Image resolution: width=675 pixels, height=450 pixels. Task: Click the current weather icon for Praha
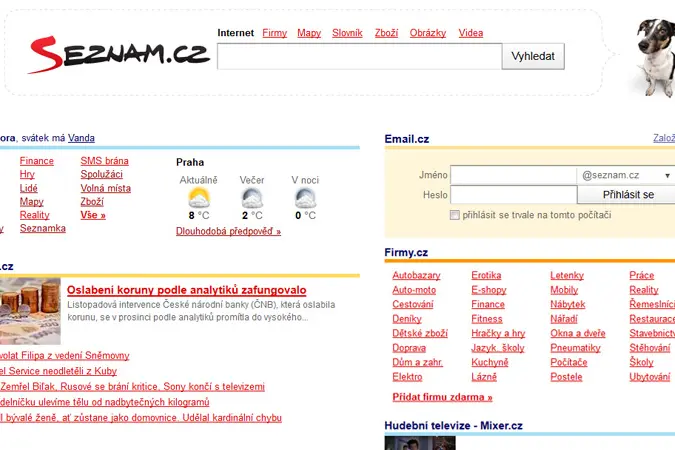click(199, 198)
